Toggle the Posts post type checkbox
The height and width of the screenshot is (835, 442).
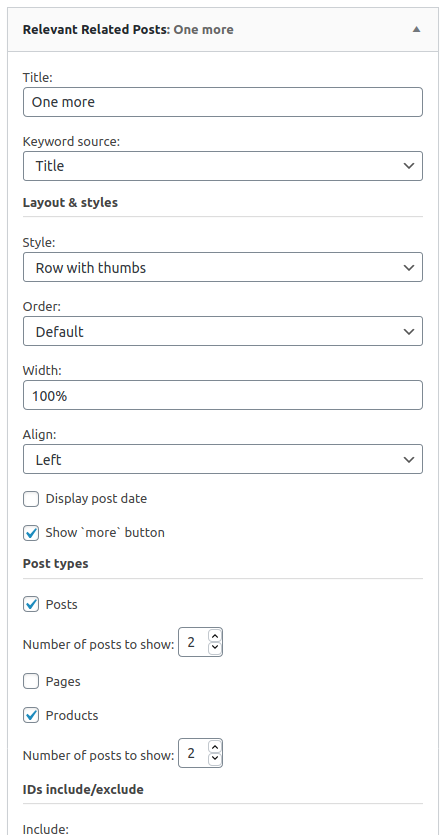pyautogui.click(x=31, y=604)
